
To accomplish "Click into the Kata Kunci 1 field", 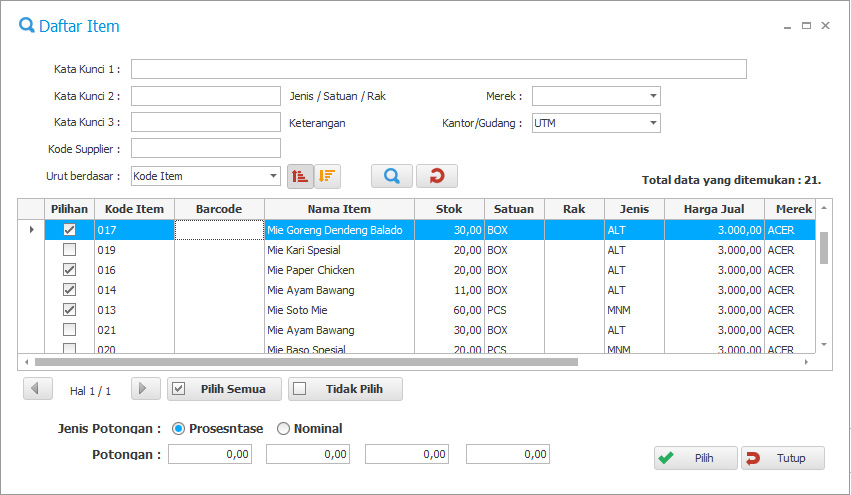I will click(x=438, y=69).
